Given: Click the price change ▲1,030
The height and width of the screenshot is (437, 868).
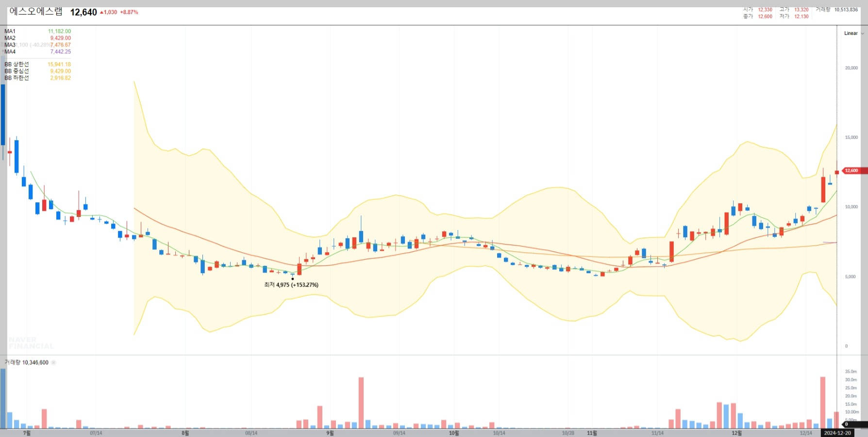Looking at the screenshot, I should (108, 12).
